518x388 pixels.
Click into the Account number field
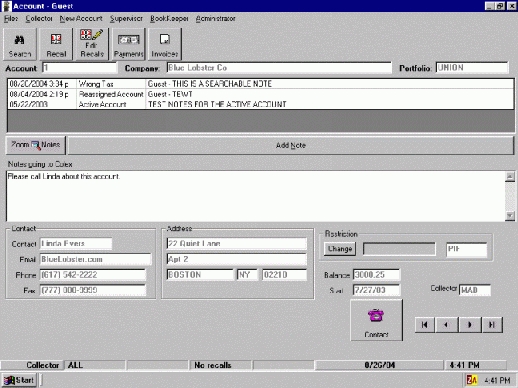click(x=79, y=68)
